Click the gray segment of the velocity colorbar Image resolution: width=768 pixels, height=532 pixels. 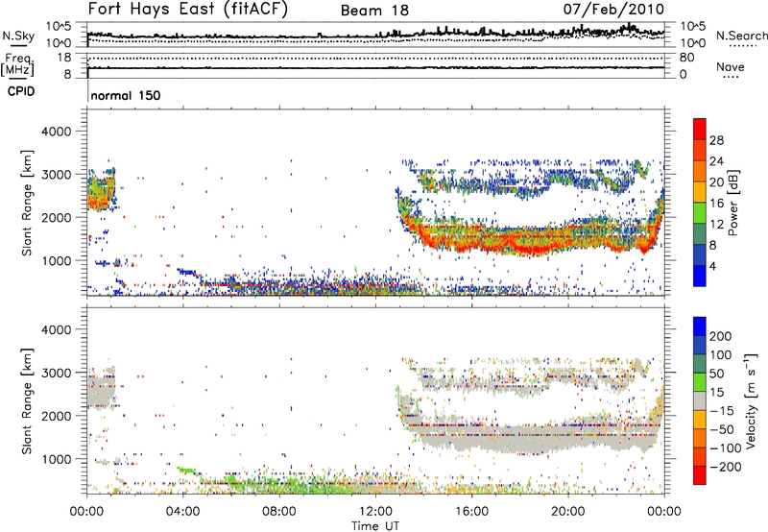click(x=700, y=400)
